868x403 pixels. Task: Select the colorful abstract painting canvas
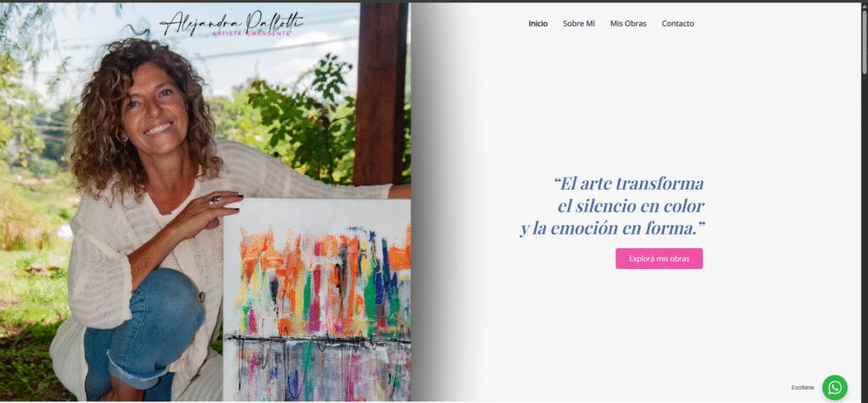tap(317, 300)
